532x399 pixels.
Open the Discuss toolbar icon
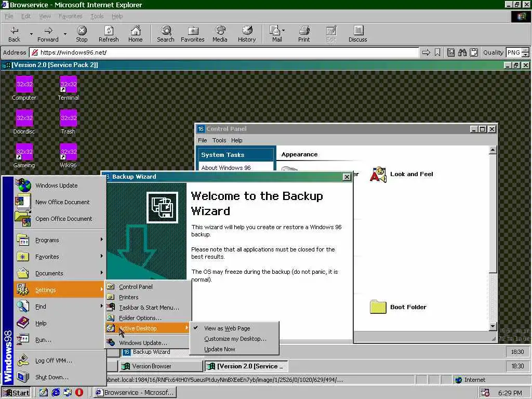357,34
